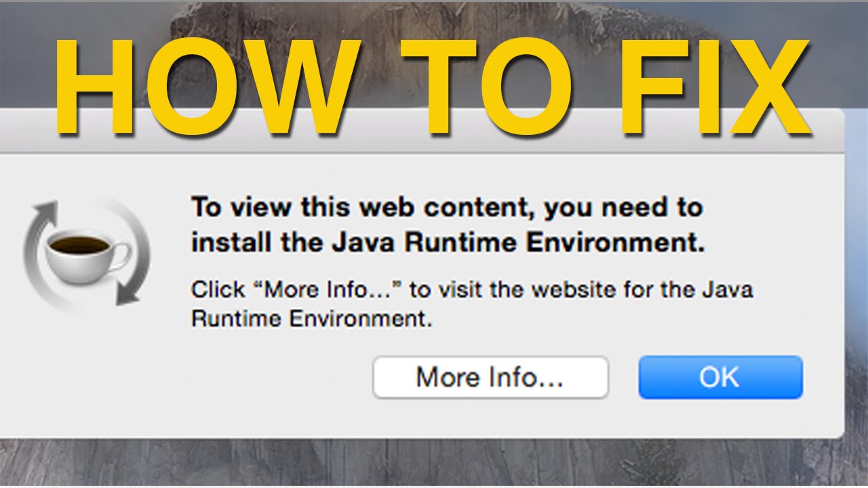
Task: Confirm the dialog with the OK button
Action: [x=720, y=378]
